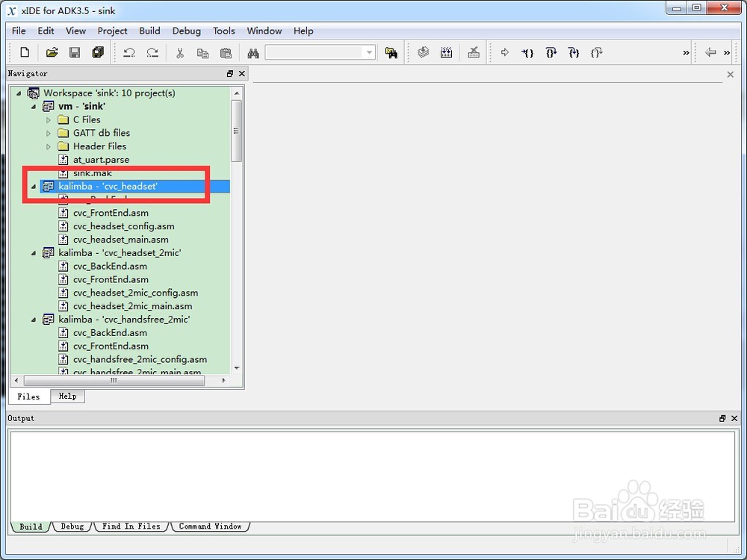Select the kalimba - 'cvc_headset' project row
The width and height of the screenshot is (747, 560).
pos(134,186)
